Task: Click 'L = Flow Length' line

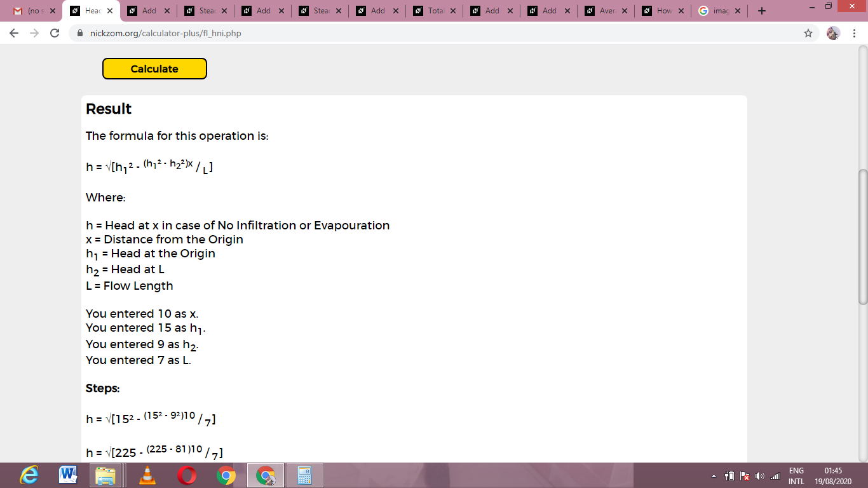Action: click(x=130, y=286)
